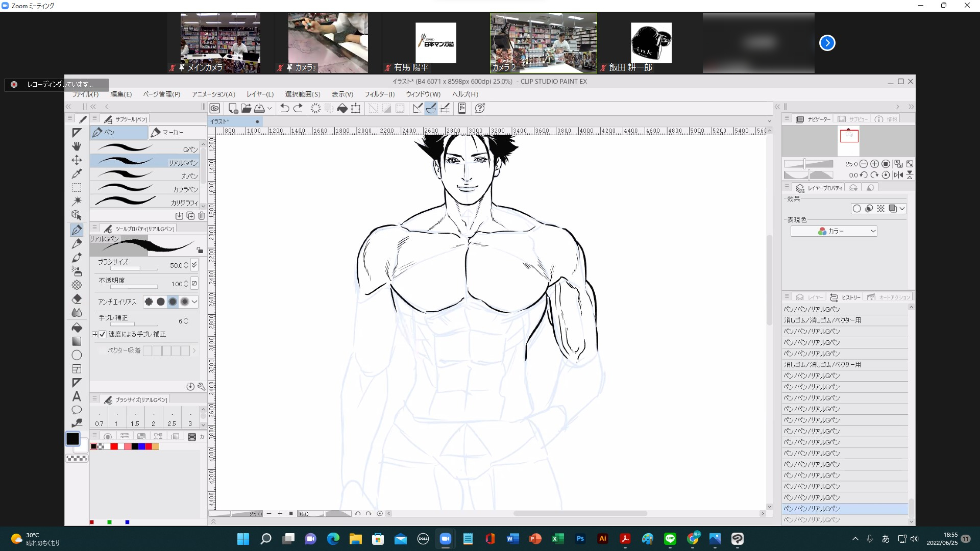Open the anti-aliasing dropdown arrow
Viewport: 980px width, 551px height.
click(194, 302)
